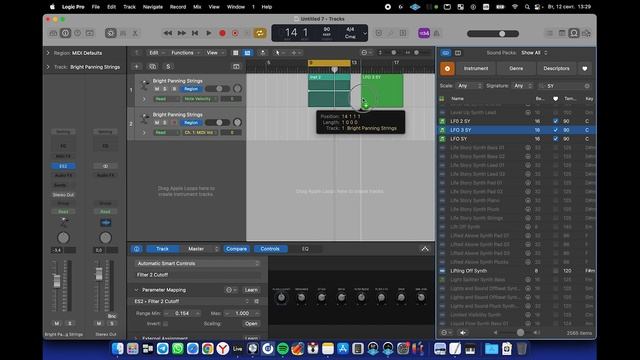This screenshot has width=640, height=360.
Task: Record-enable track 1 Bright Panning Strings
Action: pos(174,89)
